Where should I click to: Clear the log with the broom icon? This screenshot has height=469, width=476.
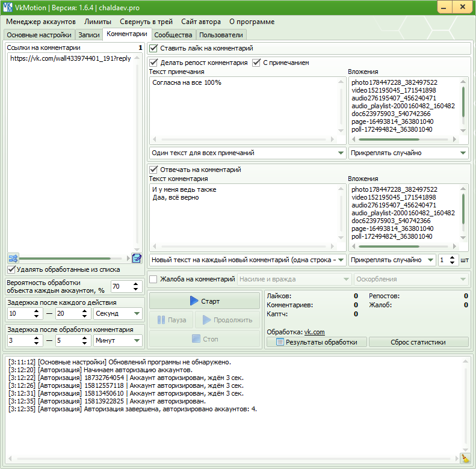click(465, 459)
